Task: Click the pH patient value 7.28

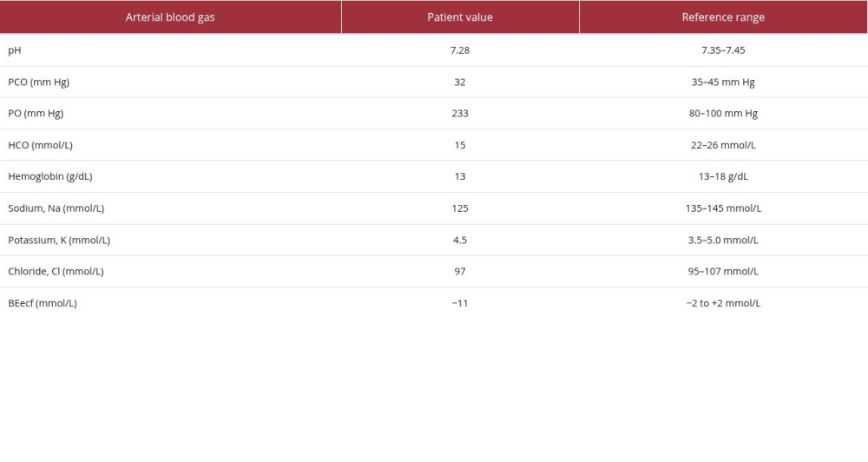Action: [x=460, y=50]
